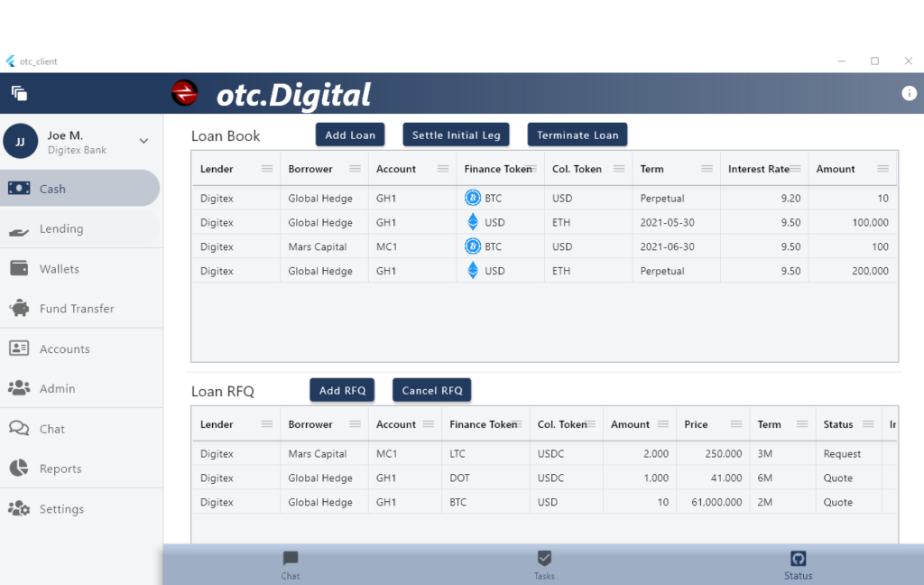Screen dimensions: 924x585
Task: Click the Reports pie chart icon
Action: pyautogui.click(x=20, y=469)
